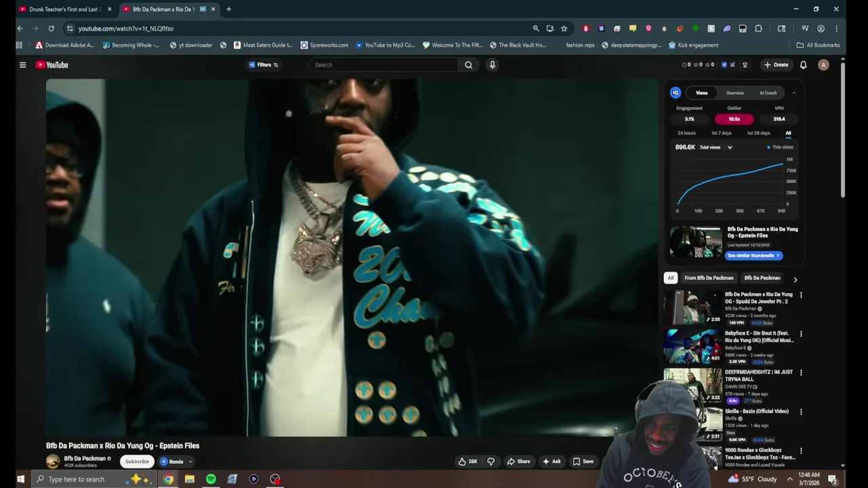Open YouTube notifications bell
868x488 pixels.
click(803, 65)
